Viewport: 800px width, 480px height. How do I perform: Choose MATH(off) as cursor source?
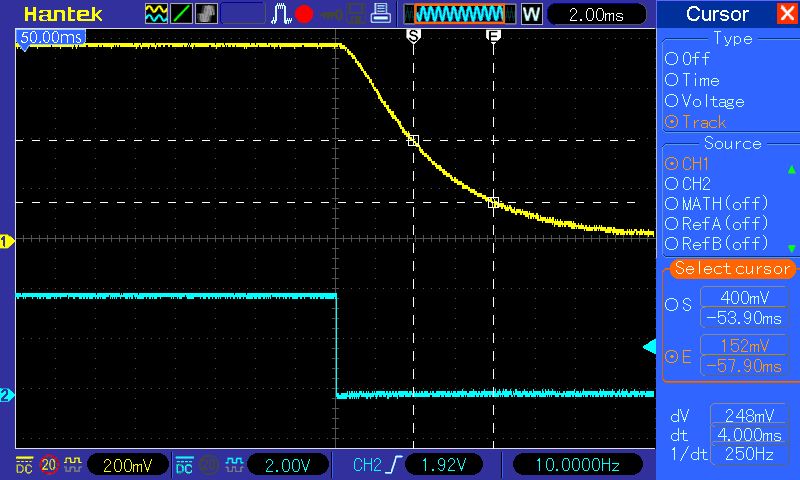tap(716, 204)
